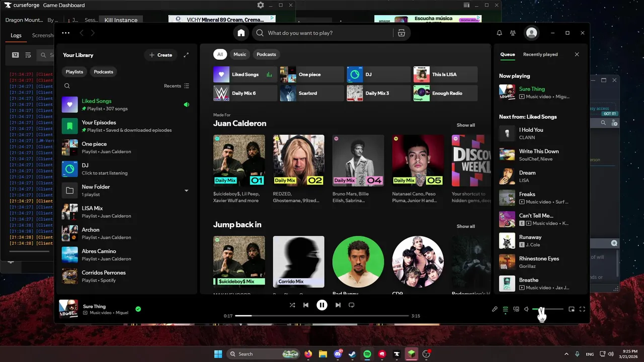Open the Daily Mix 02 card

298,169
